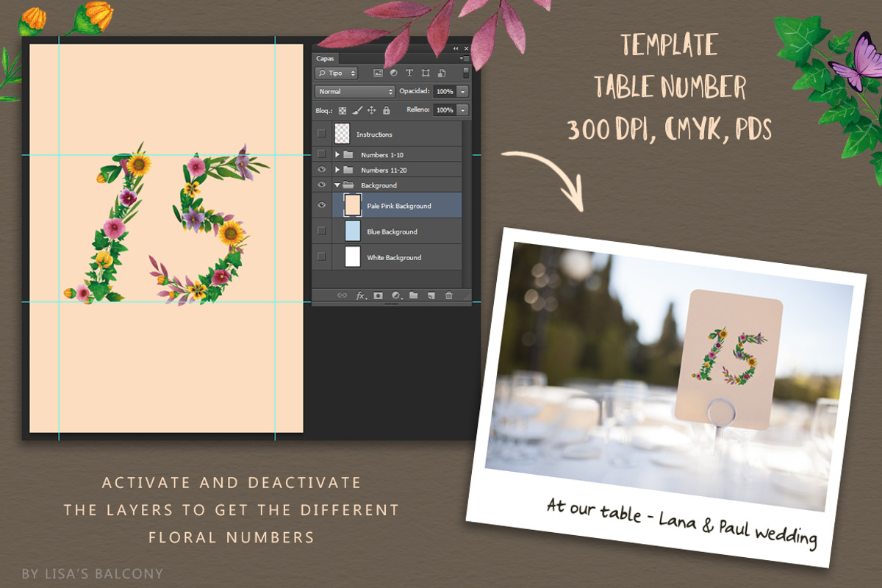Filter layers by shape layer type
The width and height of the screenshot is (882, 588).
426,73
